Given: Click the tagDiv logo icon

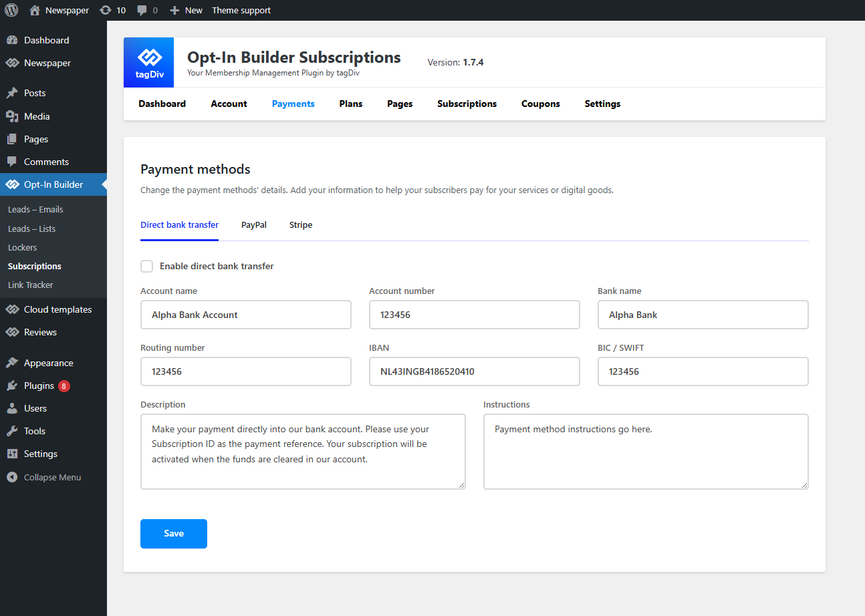Looking at the screenshot, I should click(148, 62).
